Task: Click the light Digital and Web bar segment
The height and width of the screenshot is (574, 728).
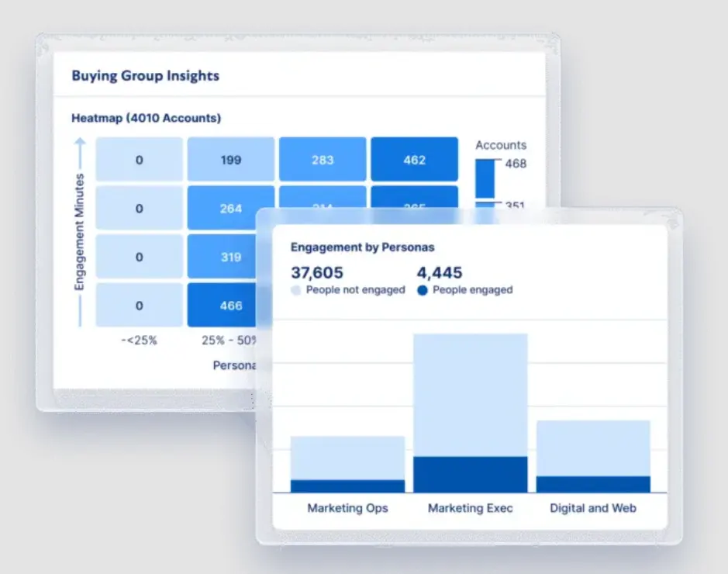Action: click(593, 448)
